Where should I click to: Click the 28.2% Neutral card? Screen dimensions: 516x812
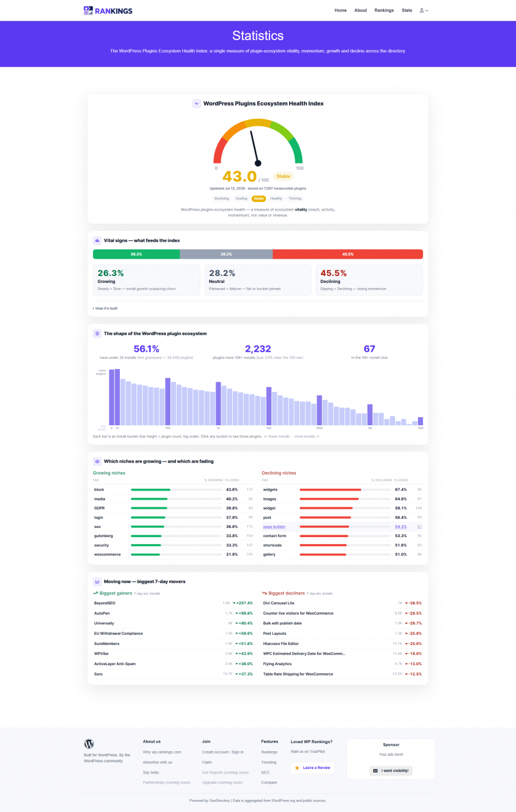pyautogui.click(x=258, y=280)
